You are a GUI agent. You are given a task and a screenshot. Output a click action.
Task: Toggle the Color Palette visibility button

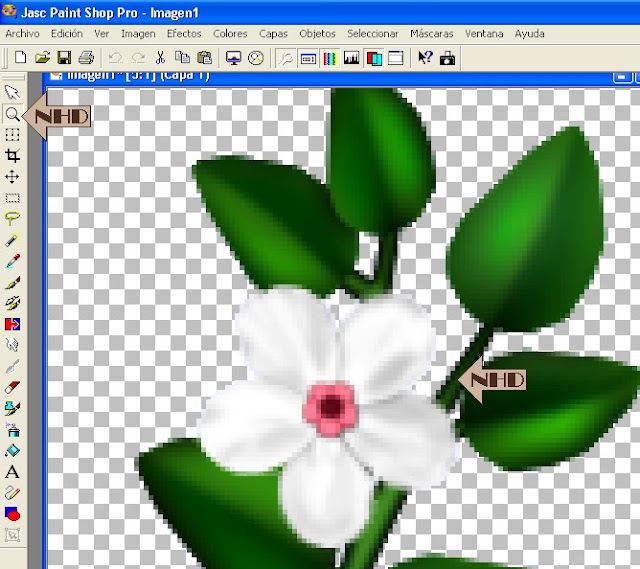pos(330,58)
